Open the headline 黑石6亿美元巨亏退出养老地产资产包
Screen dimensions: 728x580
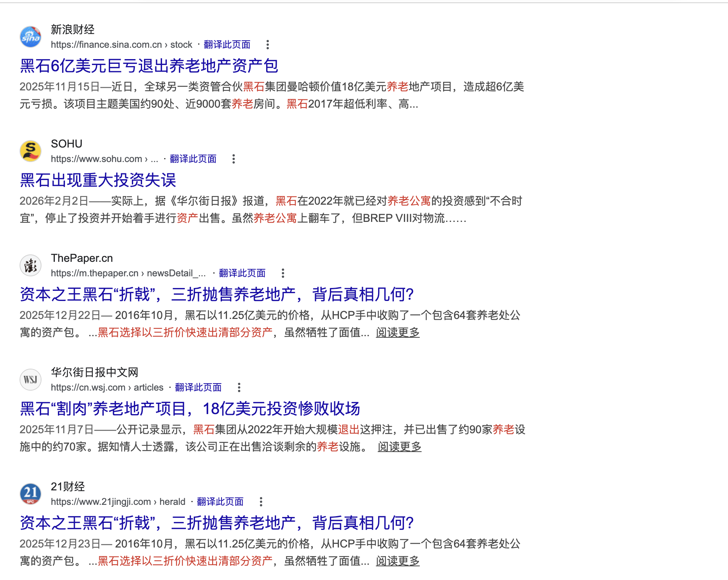149,66
